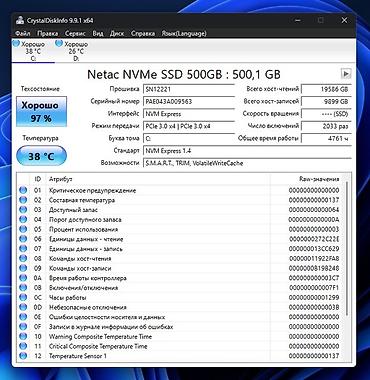
Task: Click raw value 0000000001299
Action: (314, 297)
